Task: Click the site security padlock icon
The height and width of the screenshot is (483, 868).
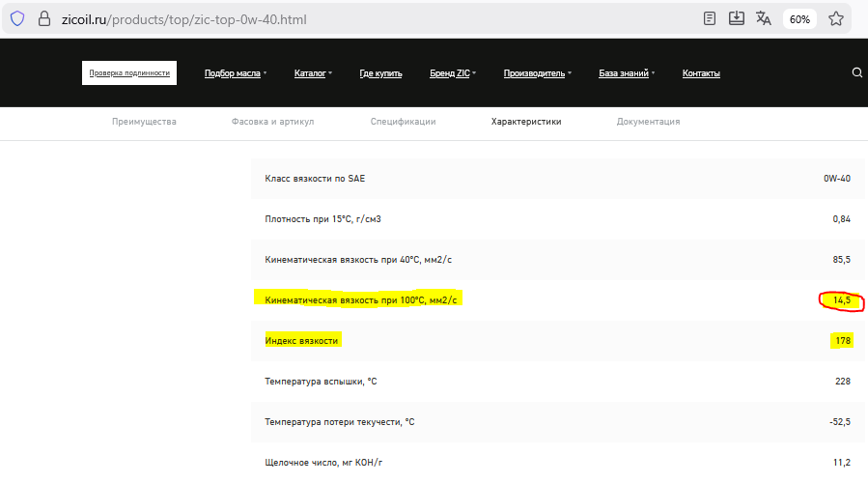Action: tap(43, 18)
